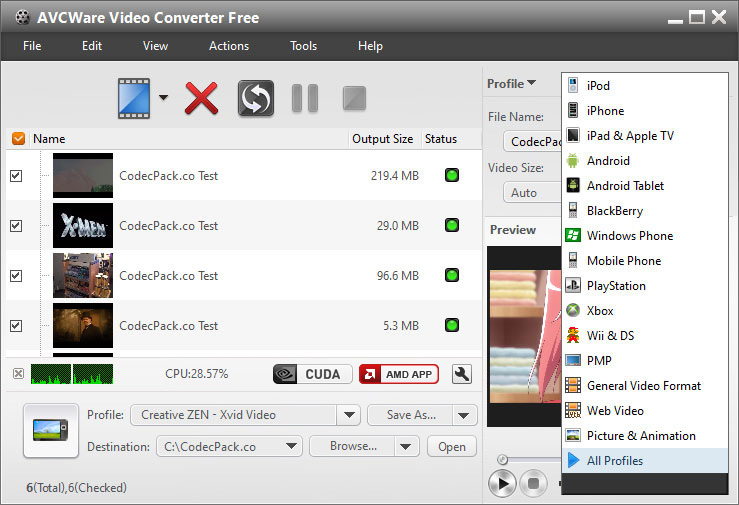Click the device profile picture icon
Screen dimensions: 739x505
pyautogui.click(x=51, y=430)
